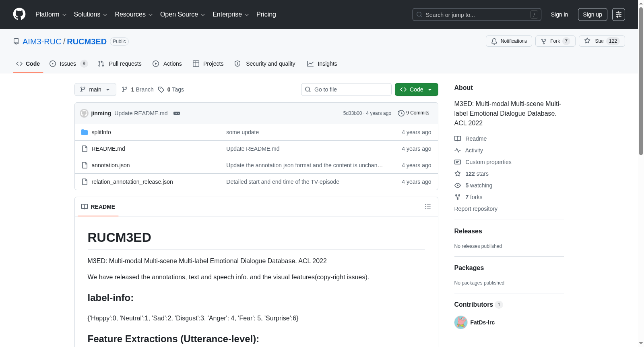Expand the Enterprise menu
This screenshot has height=347, width=644.
tap(231, 15)
